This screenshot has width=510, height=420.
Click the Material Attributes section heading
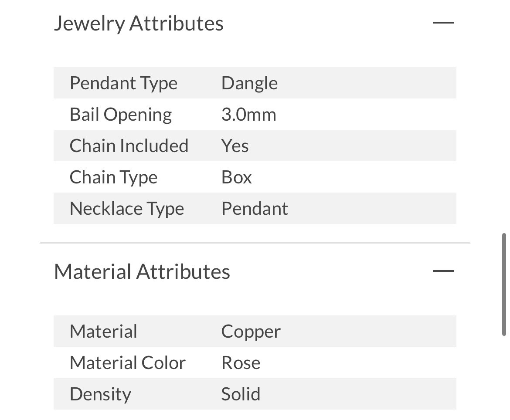(x=142, y=271)
